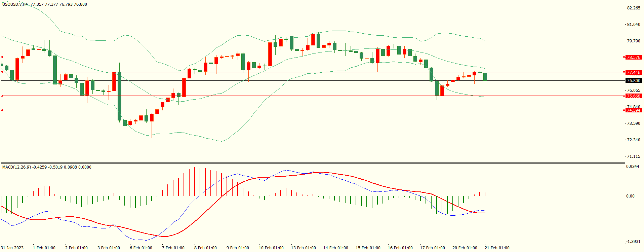Select left-edge handle of the 74.594 line

pos(2,110)
